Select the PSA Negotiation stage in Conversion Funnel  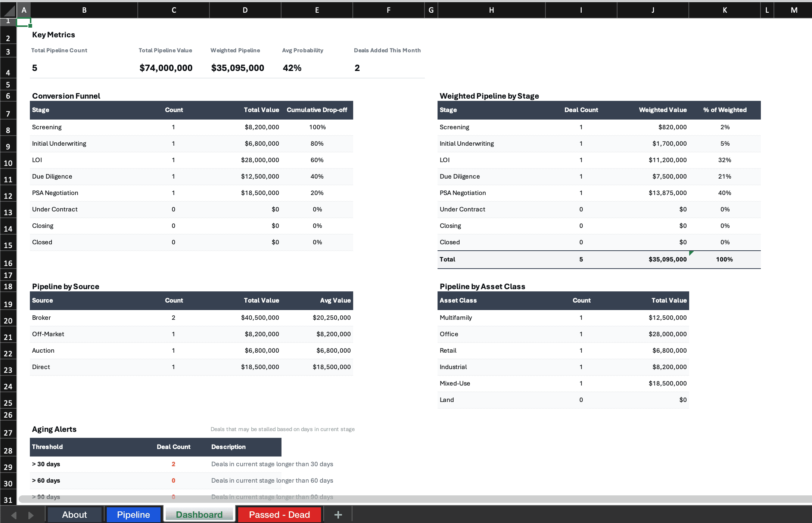55,193
